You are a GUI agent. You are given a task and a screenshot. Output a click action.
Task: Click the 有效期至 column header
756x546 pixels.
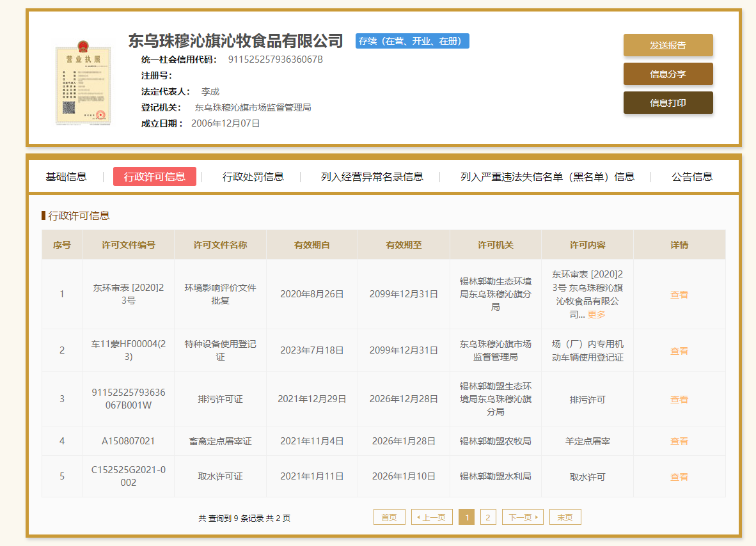pyautogui.click(x=404, y=245)
